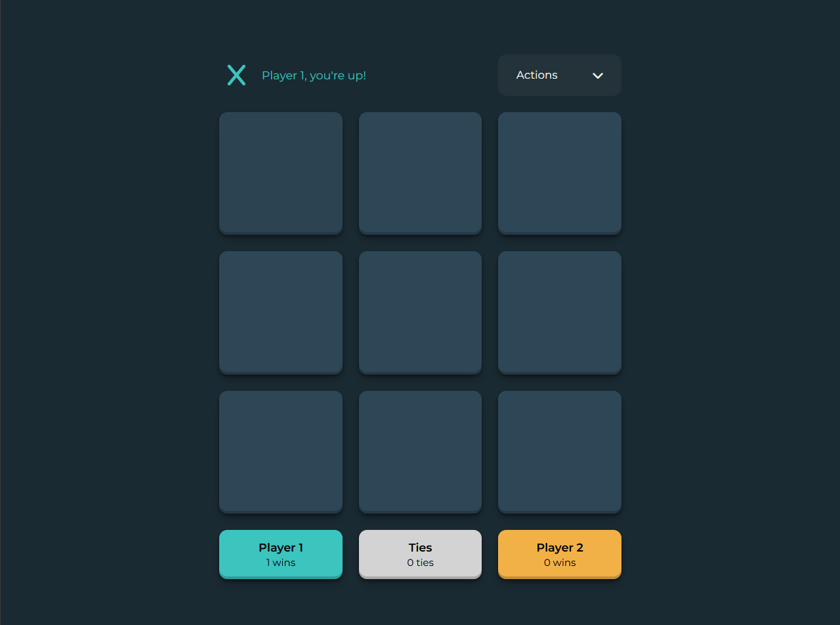Image resolution: width=840 pixels, height=625 pixels.
Task: Click the chevron arrow in Actions
Action: (x=598, y=76)
